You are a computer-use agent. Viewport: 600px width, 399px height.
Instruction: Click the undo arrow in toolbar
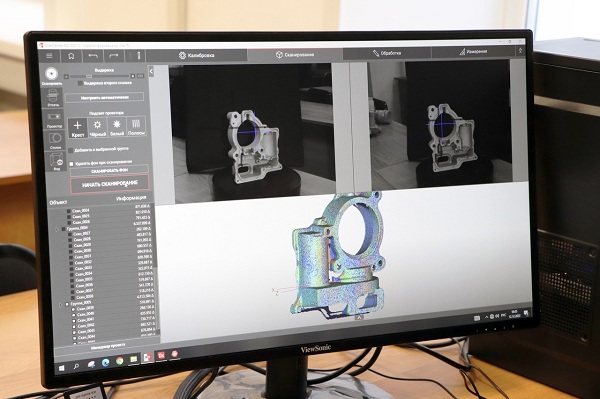click(93, 56)
